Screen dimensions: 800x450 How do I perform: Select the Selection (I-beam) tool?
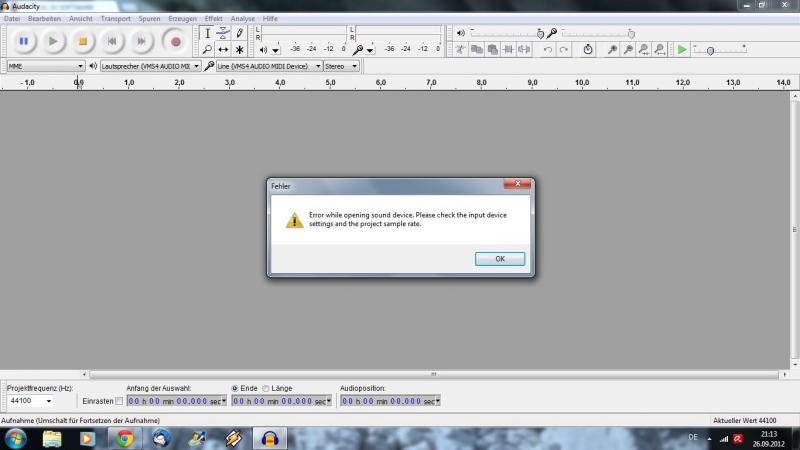207,34
